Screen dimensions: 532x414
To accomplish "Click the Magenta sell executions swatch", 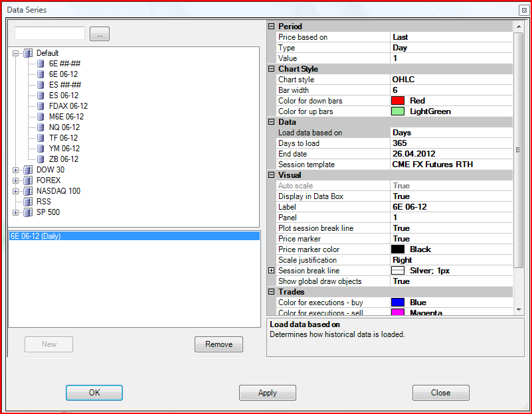I will [398, 312].
